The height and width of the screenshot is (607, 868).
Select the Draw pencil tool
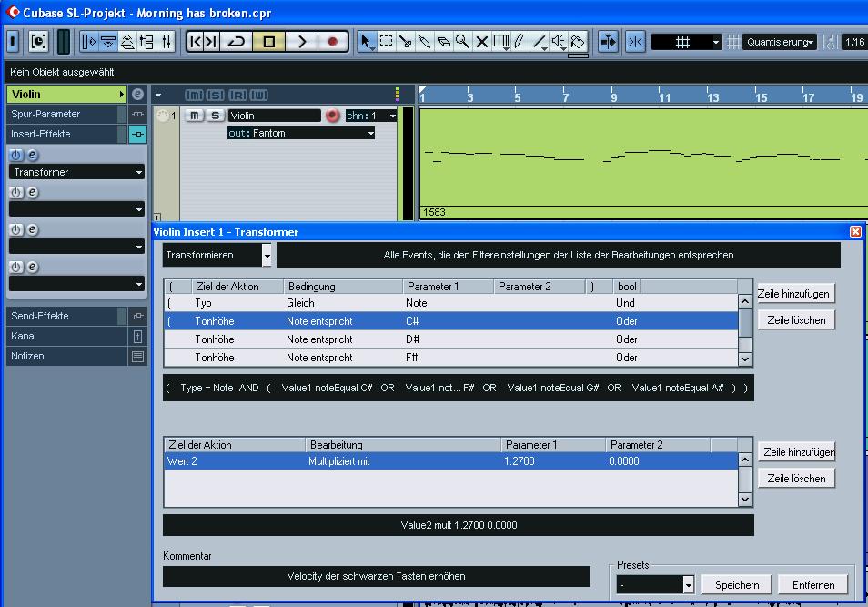point(520,42)
